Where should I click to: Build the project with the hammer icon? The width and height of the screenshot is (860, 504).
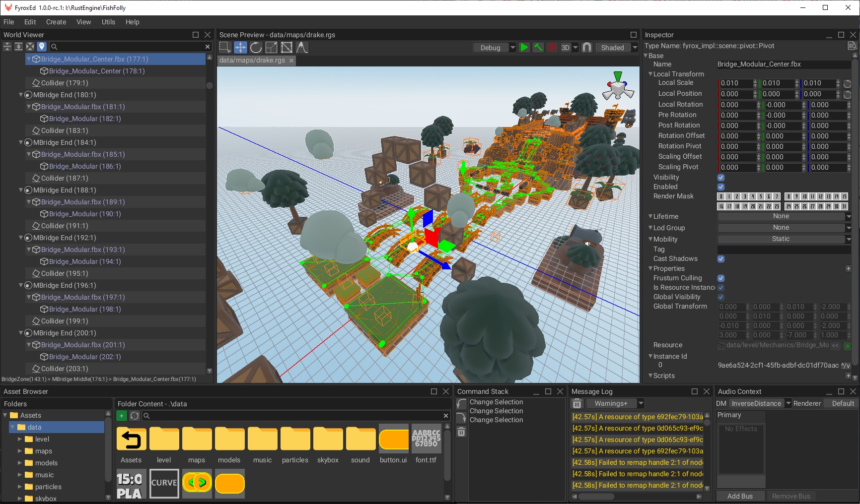(538, 47)
